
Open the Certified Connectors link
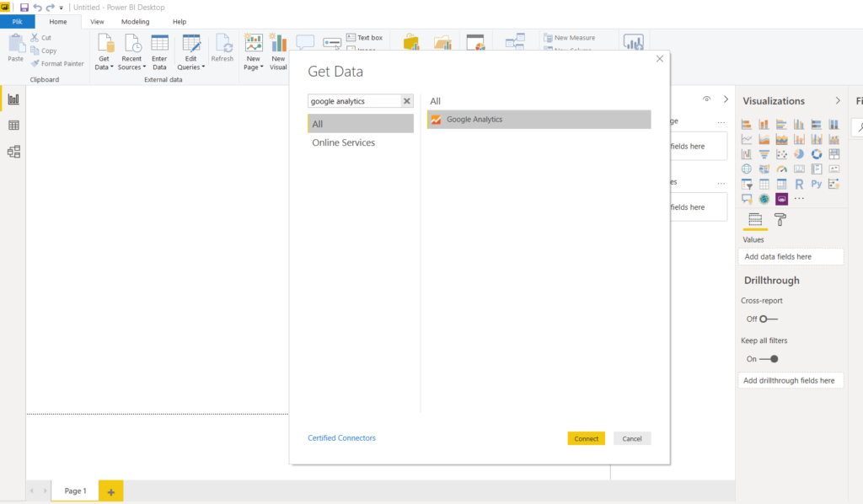click(341, 438)
